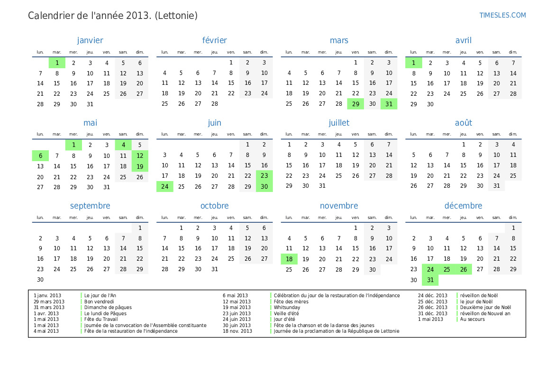The image size is (554, 392).
Task: Open the septembre month heading
Action: (90, 206)
